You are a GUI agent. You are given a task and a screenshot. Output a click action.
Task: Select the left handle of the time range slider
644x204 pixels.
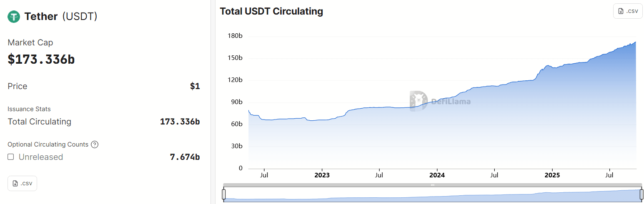tap(224, 194)
